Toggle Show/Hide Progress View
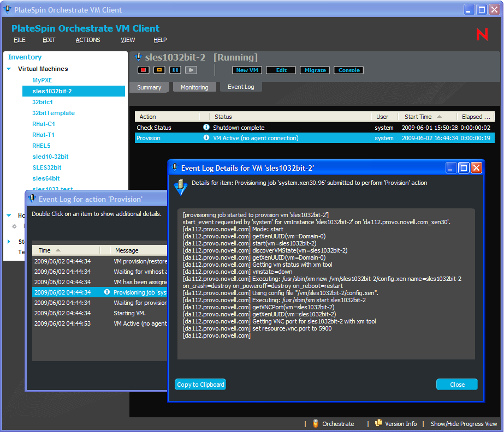Screen dimensions: 504x432 pyautogui.click(x=464, y=424)
